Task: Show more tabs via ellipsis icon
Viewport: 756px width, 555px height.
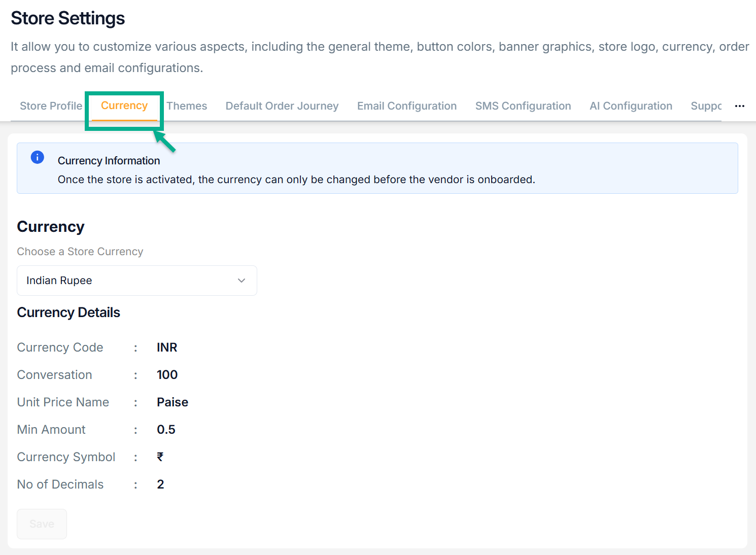Action: (739, 106)
